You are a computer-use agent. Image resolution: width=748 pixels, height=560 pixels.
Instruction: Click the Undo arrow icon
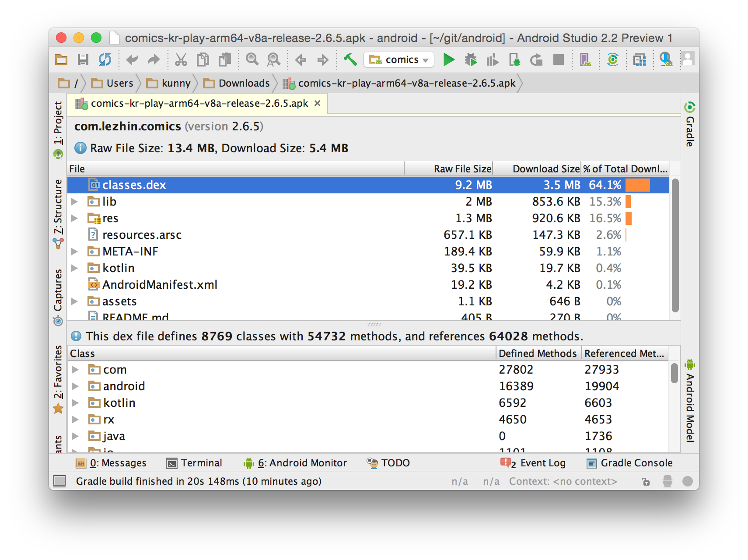(132, 59)
